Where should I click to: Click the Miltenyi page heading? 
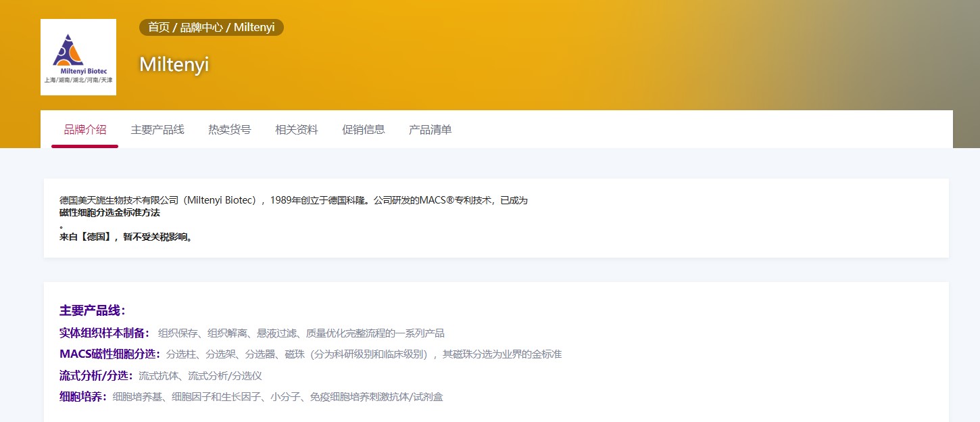[x=174, y=66]
